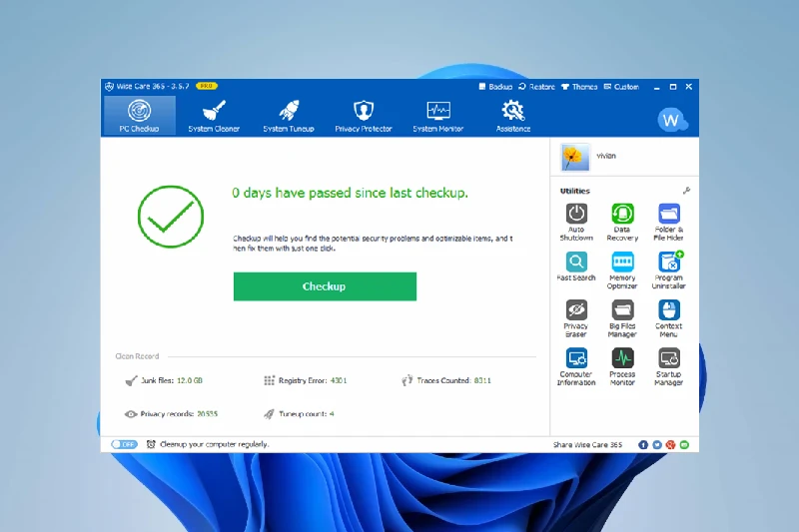Open the System Monitor tab
This screenshot has width=799, height=532.
438,116
